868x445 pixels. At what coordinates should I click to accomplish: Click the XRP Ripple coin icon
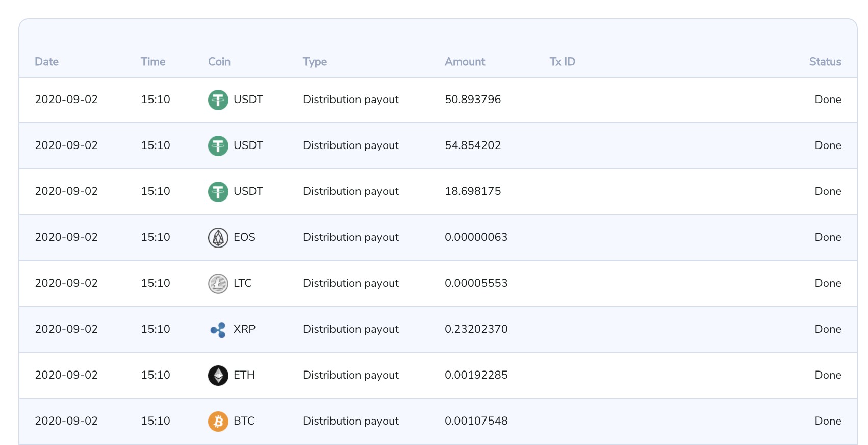pos(218,329)
